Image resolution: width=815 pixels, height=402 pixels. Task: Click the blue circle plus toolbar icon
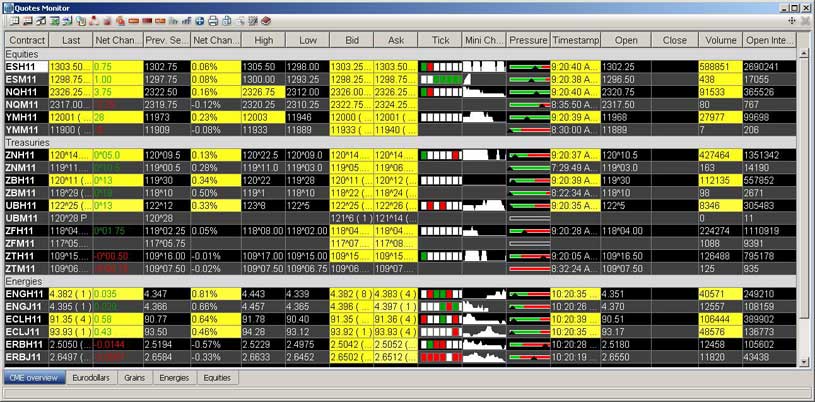[199, 20]
